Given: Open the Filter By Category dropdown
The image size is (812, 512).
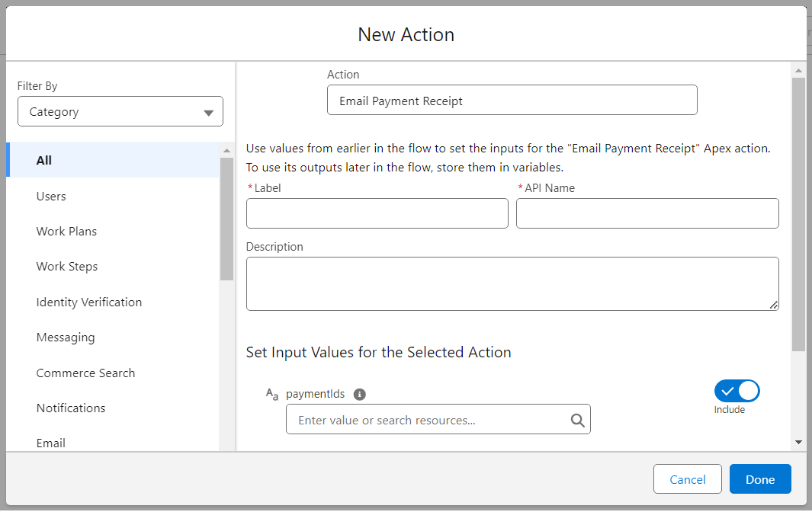Looking at the screenshot, I should coord(120,112).
